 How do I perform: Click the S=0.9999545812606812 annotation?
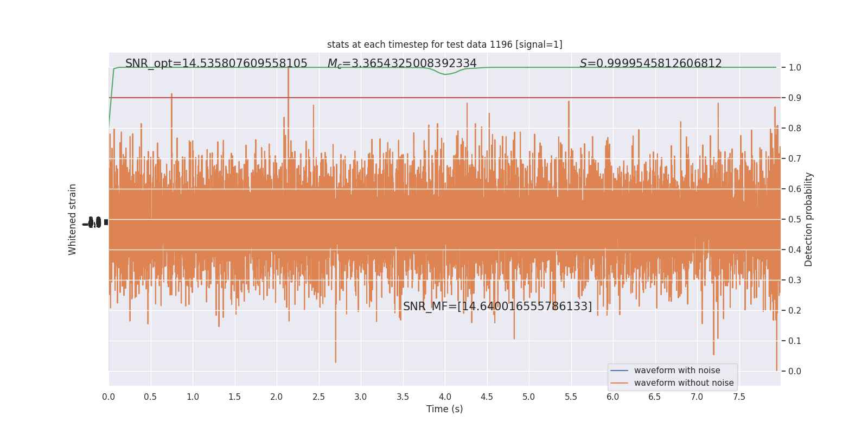(x=650, y=63)
